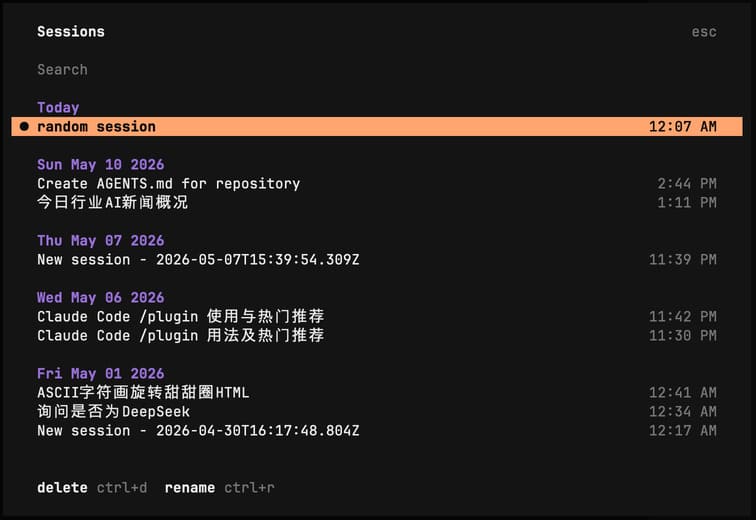Open the 今日行业AI新闻概况 session
This screenshot has width=756, height=520.
point(377,202)
